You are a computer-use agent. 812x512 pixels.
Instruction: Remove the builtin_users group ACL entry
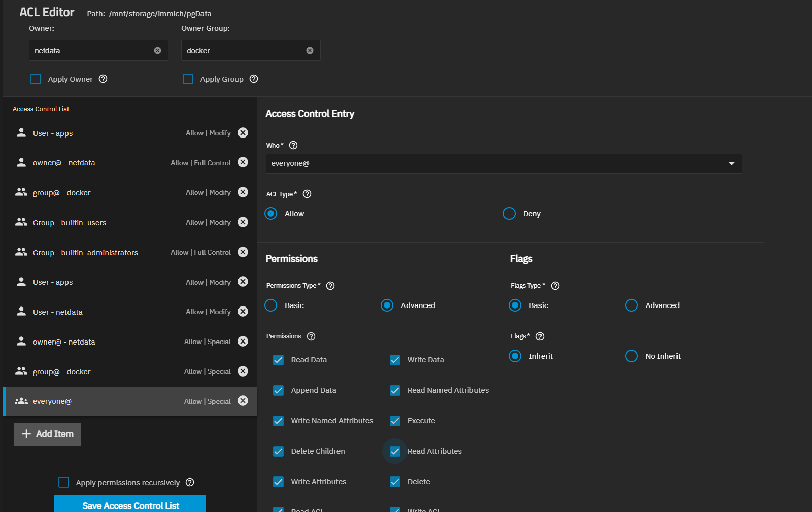243,222
